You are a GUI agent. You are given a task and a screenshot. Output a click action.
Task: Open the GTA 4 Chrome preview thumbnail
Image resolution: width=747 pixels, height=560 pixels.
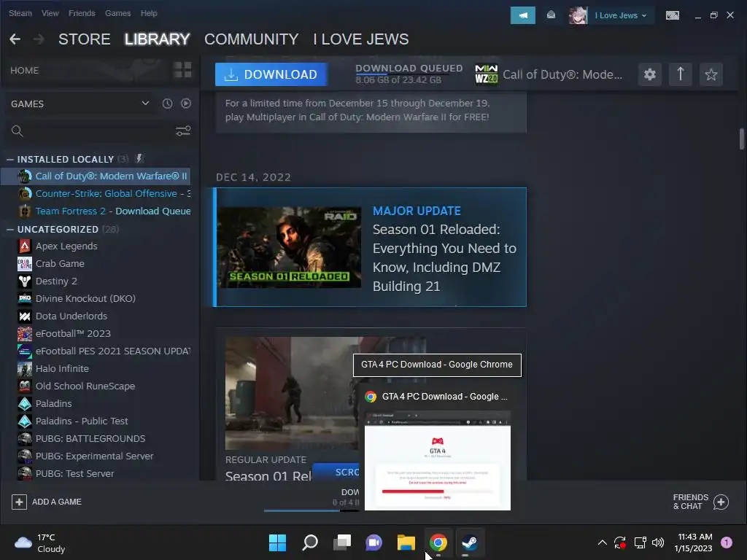point(438,461)
